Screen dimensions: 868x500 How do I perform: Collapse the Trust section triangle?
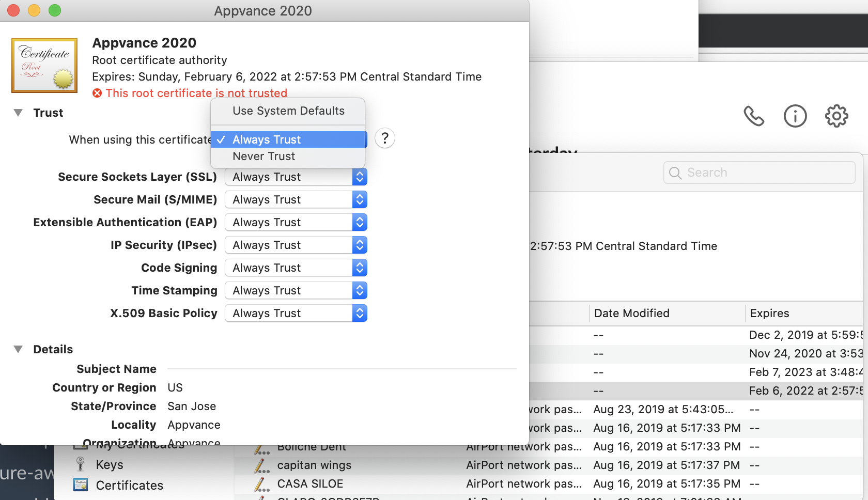tap(18, 113)
